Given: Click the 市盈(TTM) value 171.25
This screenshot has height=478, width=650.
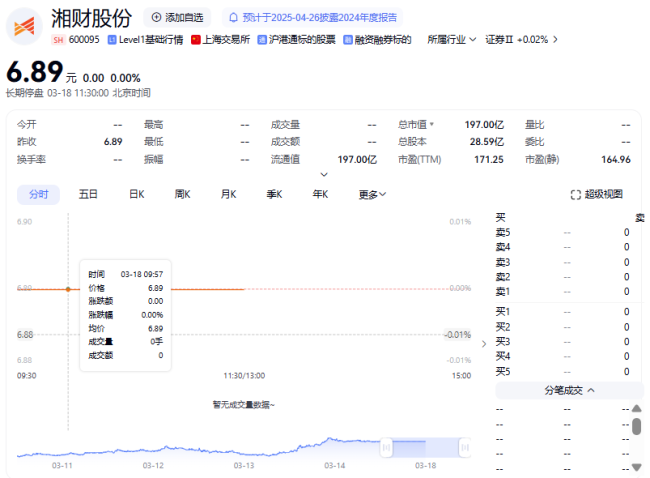Looking at the screenshot, I should point(489,160).
